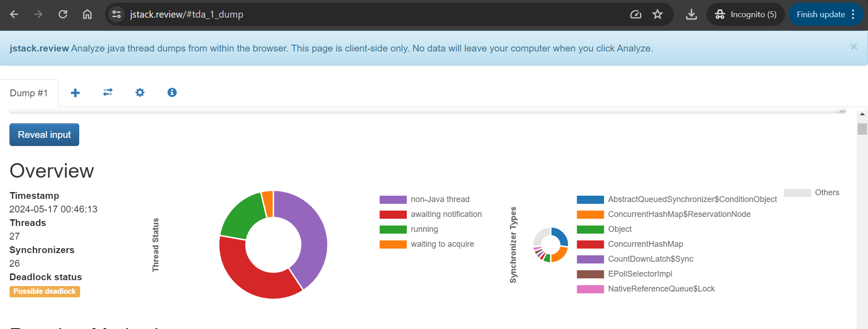Screen dimensions: 868x329
Task: Click the site information icon in address bar
Action: click(x=116, y=14)
